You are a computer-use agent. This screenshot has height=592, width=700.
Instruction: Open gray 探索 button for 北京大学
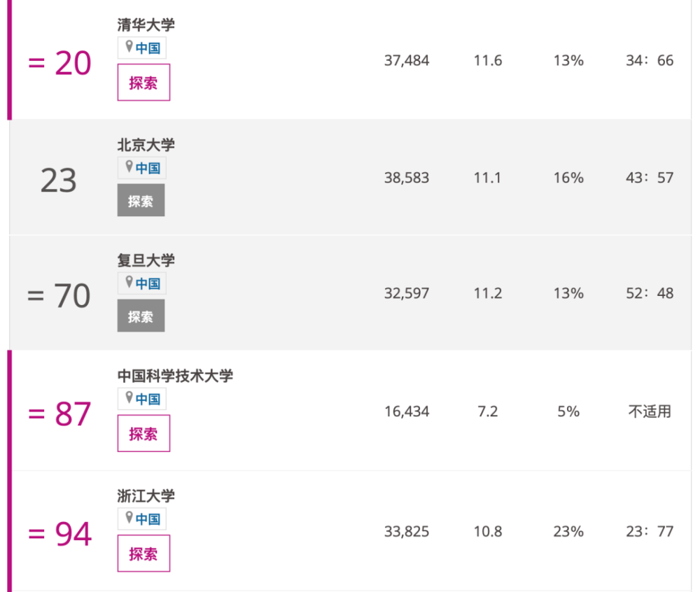click(141, 200)
